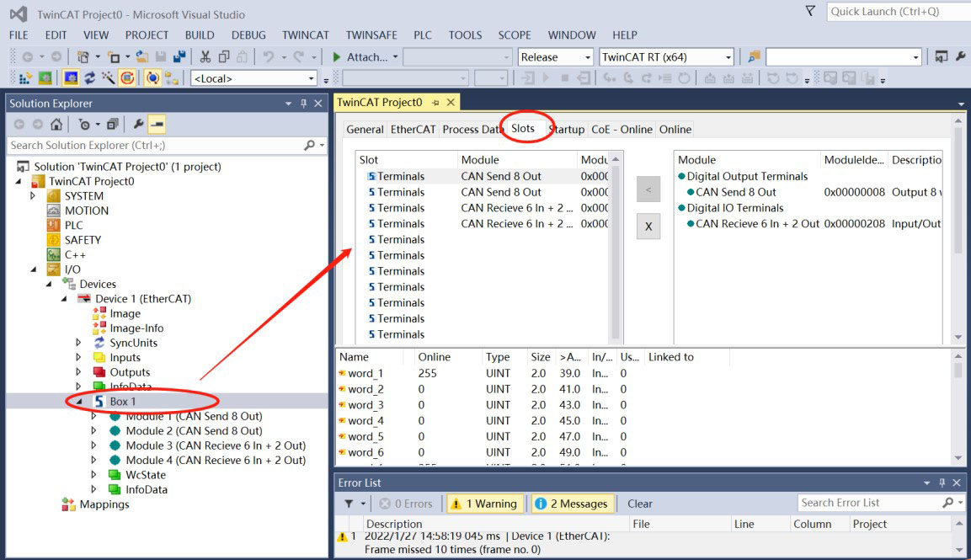Click the Cut scissors icon

point(205,57)
